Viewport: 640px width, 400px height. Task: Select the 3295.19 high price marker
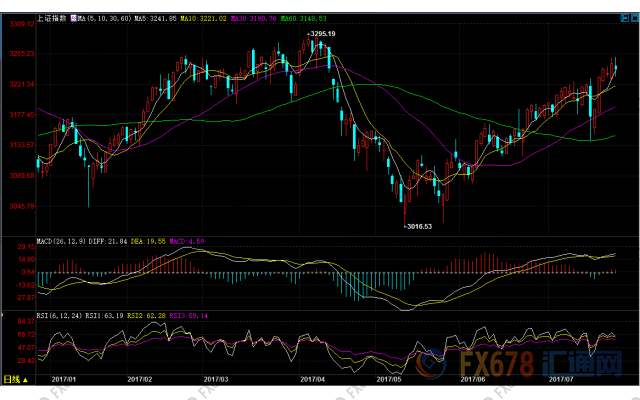[x=320, y=34]
